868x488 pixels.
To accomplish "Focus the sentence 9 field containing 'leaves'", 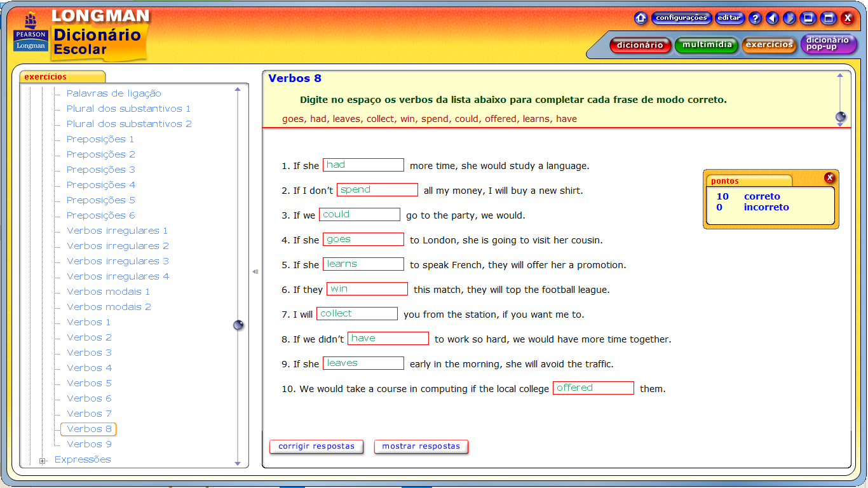I will click(x=363, y=363).
